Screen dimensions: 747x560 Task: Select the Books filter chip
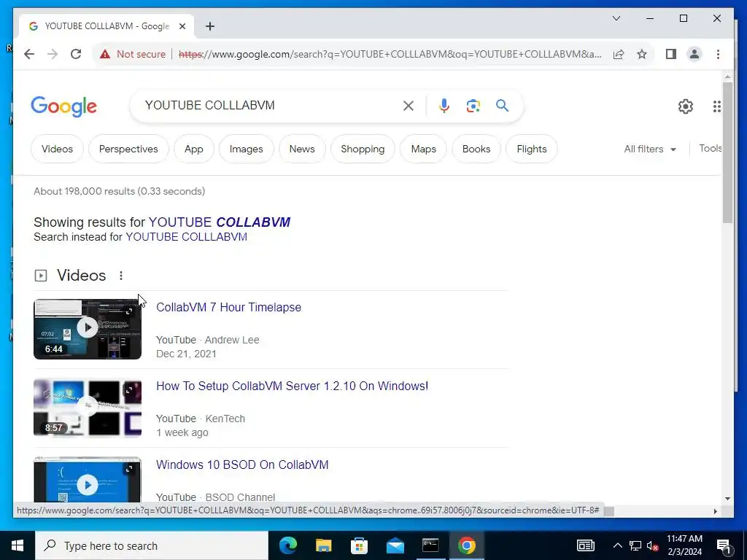(x=476, y=149)
